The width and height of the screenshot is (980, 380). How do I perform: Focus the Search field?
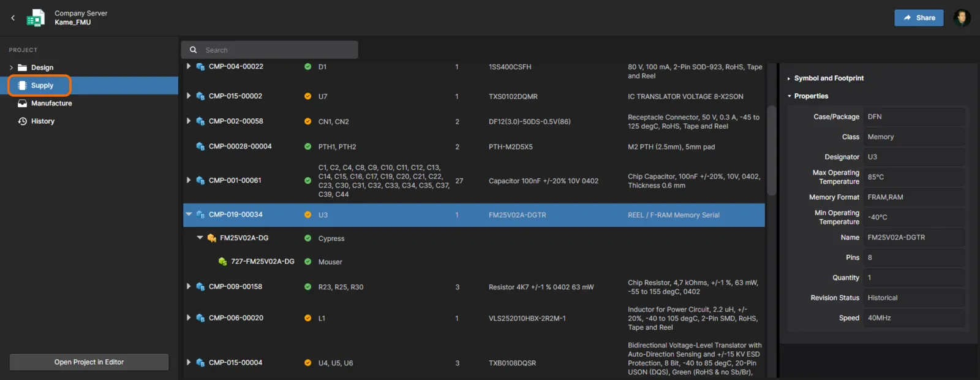click(x=269, y=50)
